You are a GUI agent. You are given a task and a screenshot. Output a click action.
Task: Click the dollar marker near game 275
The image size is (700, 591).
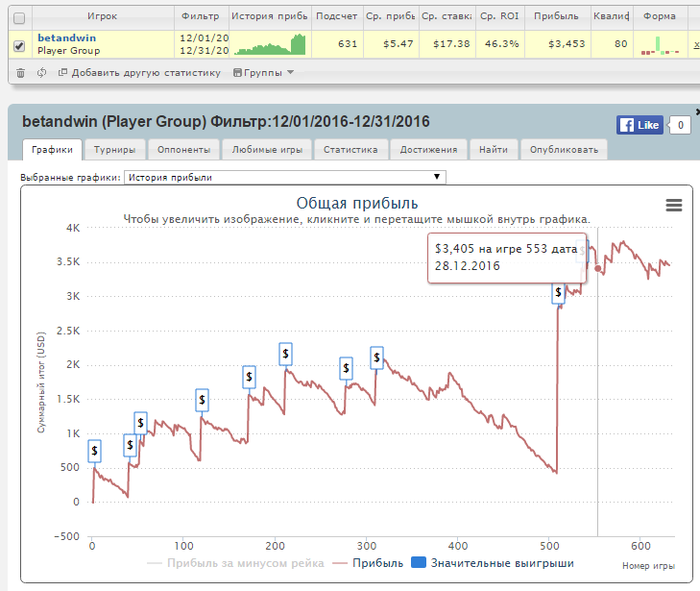tap(346, 368)
